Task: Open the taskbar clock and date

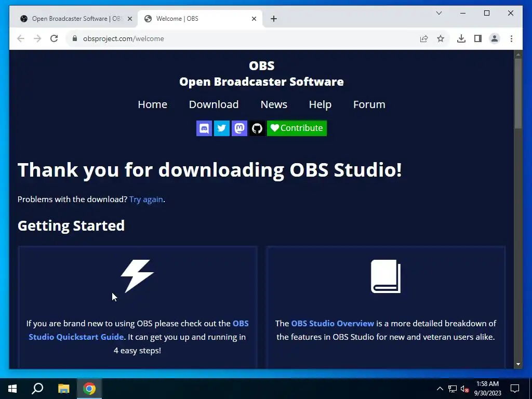Action: 487,389
